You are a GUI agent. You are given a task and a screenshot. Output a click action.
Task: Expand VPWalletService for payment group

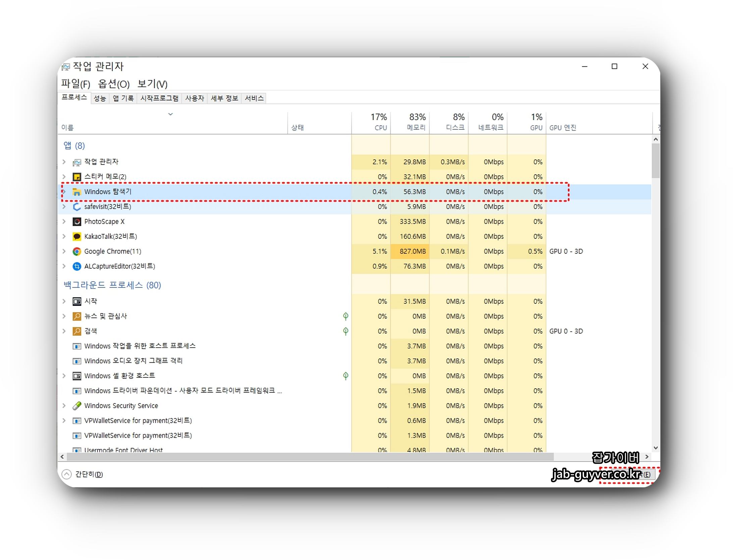(64, 420)
